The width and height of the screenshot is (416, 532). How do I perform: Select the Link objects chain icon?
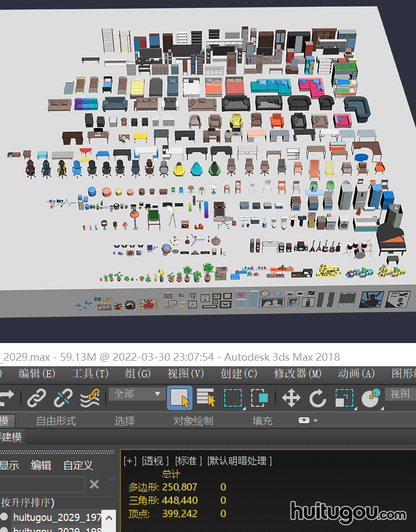37,398
